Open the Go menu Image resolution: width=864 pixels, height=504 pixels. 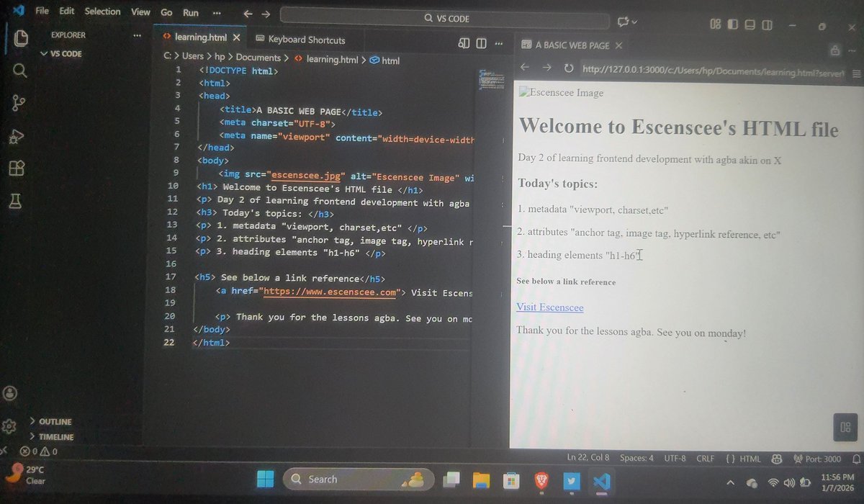[x=166, y=13]
